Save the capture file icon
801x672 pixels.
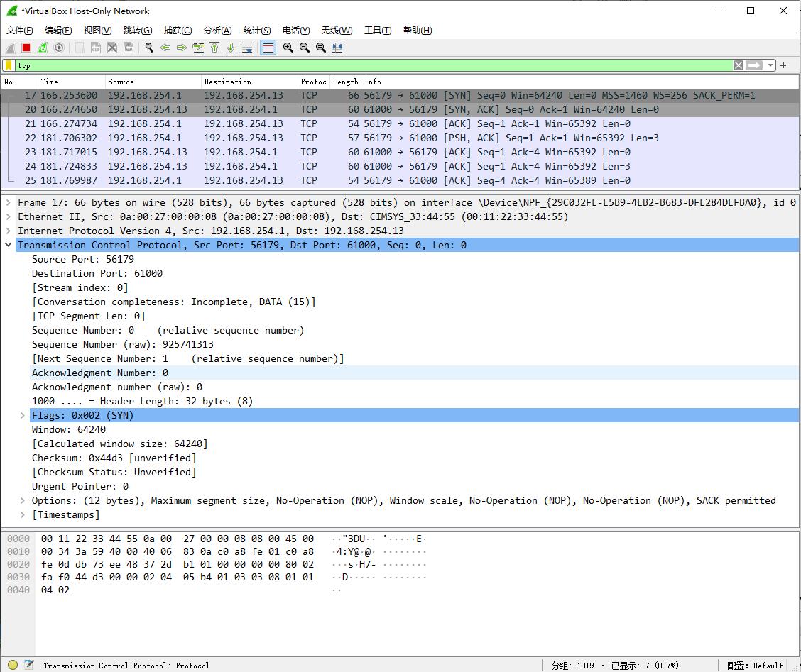click(96, 48)
